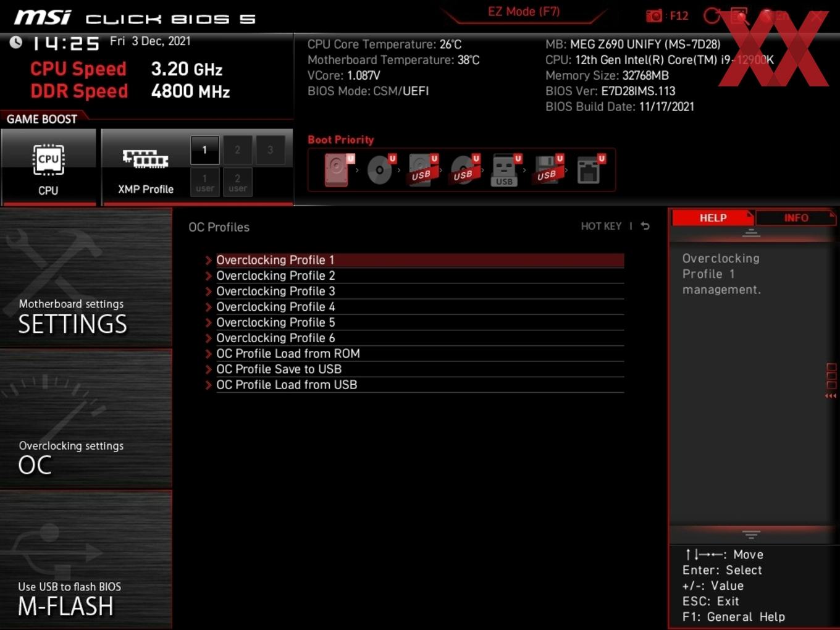
Task: Switch to the INFO tab
Action: click(796, 218)
